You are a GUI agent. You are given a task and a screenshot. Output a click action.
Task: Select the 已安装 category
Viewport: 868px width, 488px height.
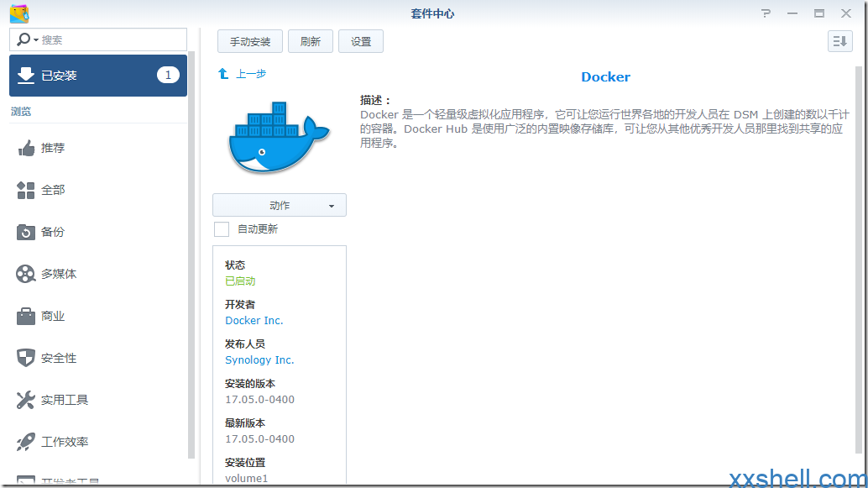click(x=98, y=76)
